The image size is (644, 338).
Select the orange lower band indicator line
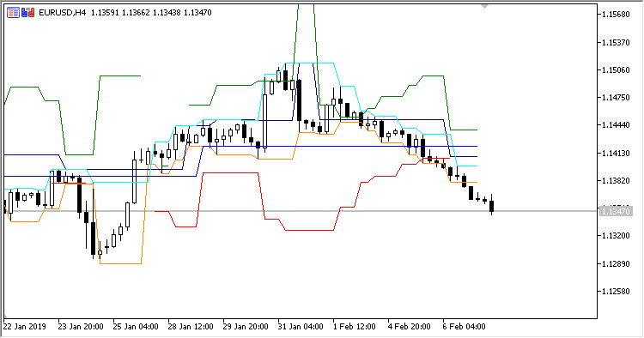(121, 263)
